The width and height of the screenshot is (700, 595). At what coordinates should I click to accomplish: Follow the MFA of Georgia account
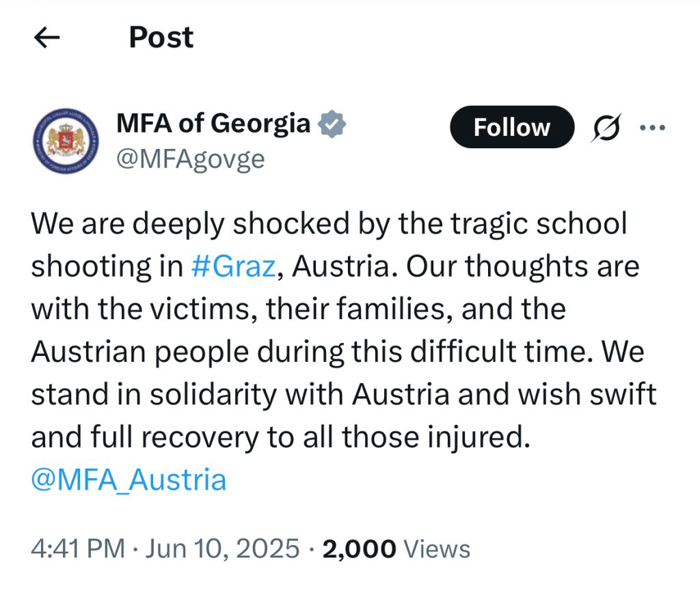511,127
